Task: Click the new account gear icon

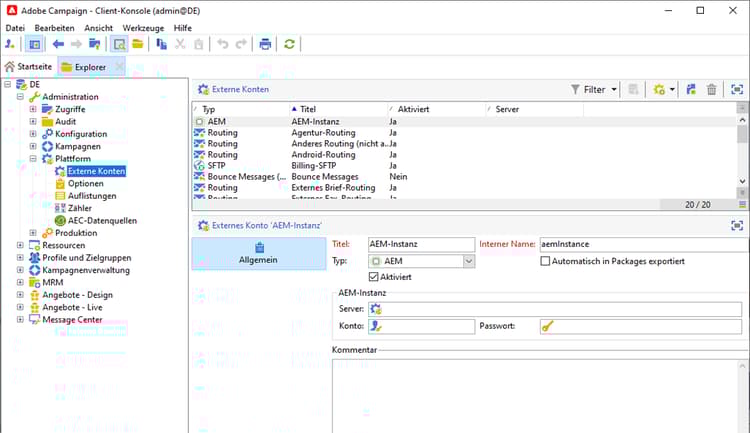Action: coord(659,89)
